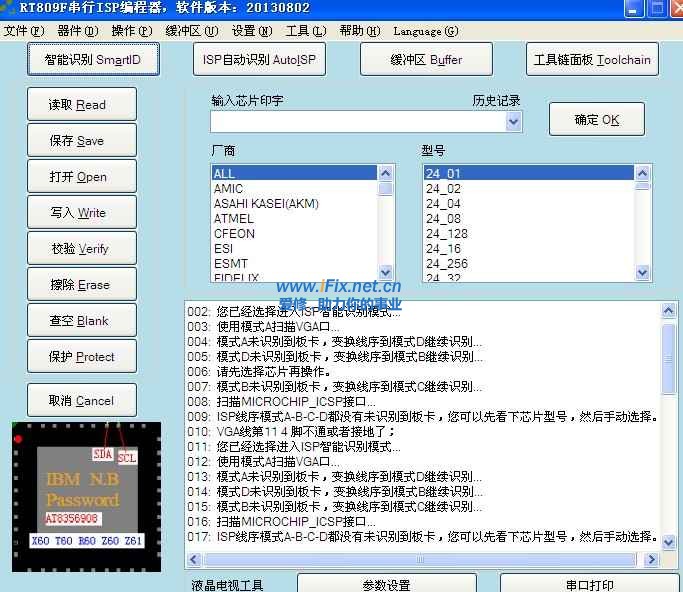The width and height of the screenshot is (683, 592).
Task: Open the 文件 (File) menu
Action: [x=23, y=31]
